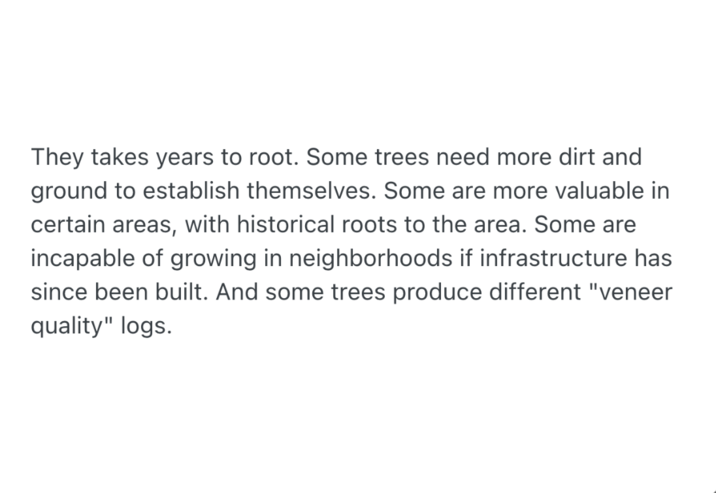
Task: Click the word "incapable"
Action: [x=77, y=259]
